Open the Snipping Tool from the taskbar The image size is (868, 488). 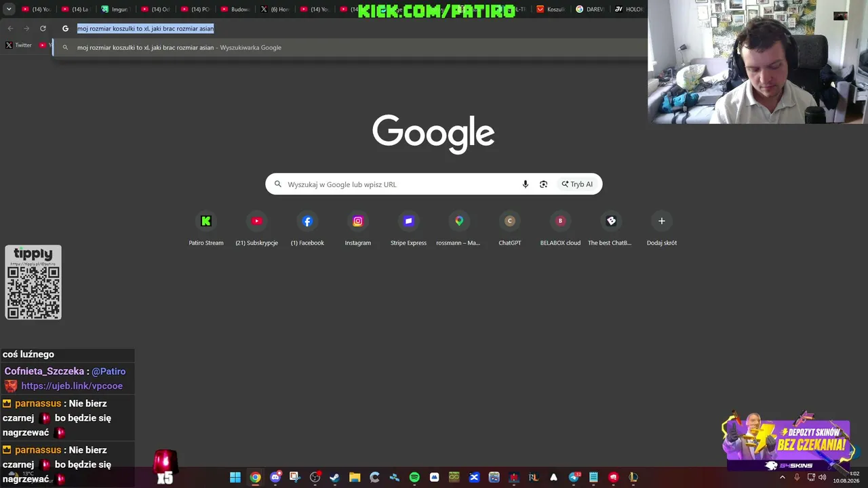click(x=295, y=477)
